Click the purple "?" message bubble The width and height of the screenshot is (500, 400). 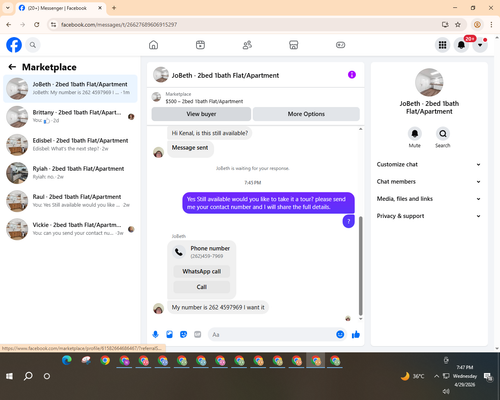[x=349, y=221]
